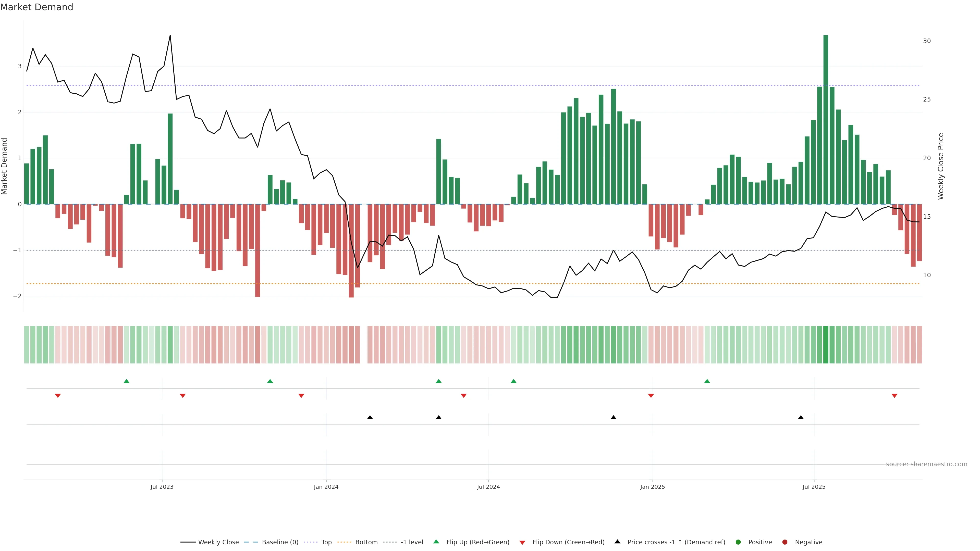Click green flip-up marker after Jul 2024
Screen dimensions: 980x551
(513, 381)
